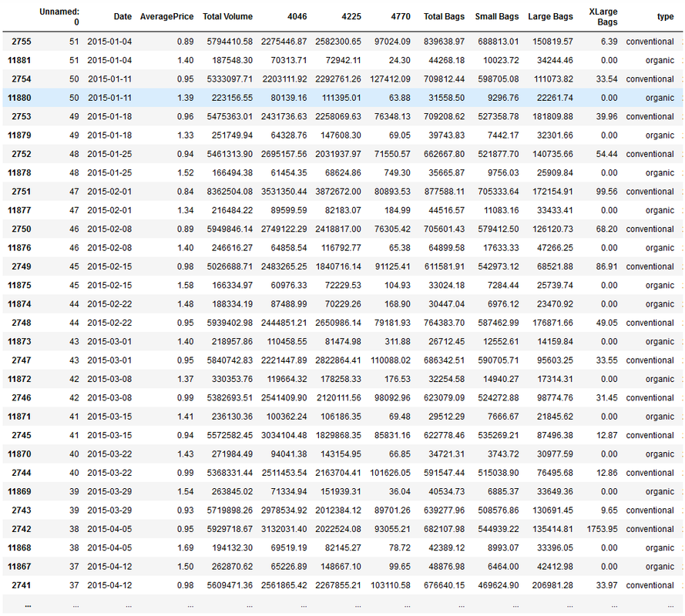Click the 4770 column header
685x616 pixels.
(401, 17)
